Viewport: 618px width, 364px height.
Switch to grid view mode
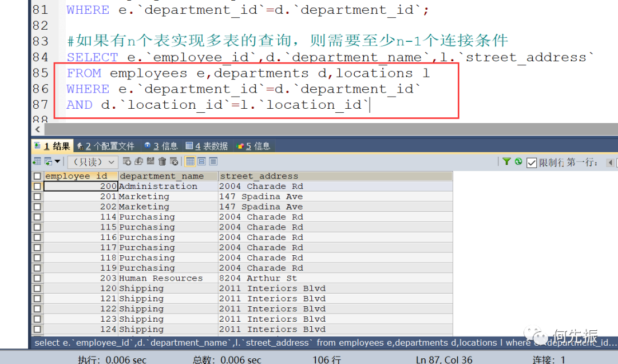[x=190, y=161]
